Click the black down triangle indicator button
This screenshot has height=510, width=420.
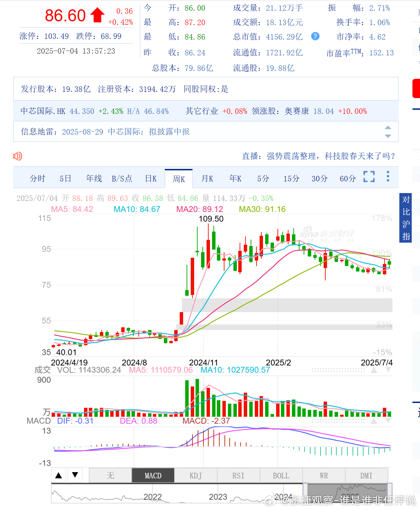75,475
